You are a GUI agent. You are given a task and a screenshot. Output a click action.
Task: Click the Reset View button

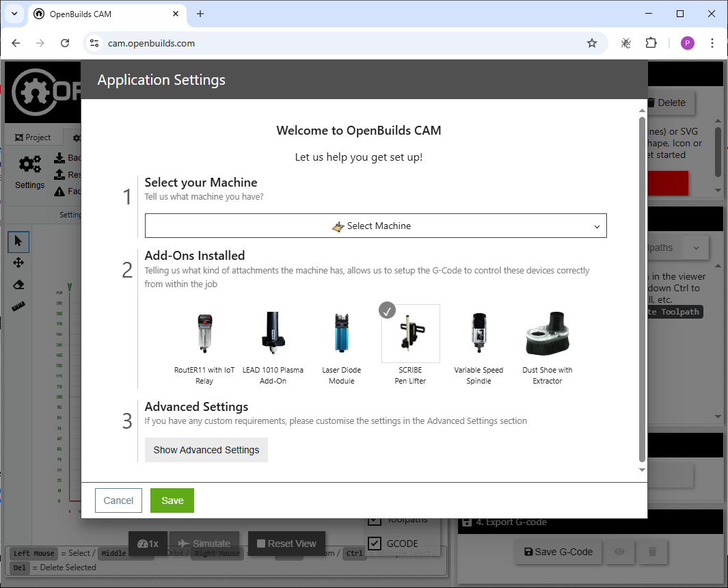point(286,544)
